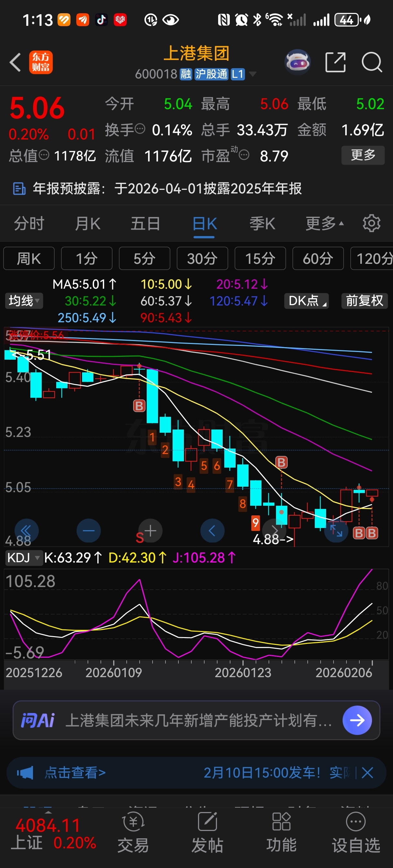Viewport: 393px width, 868px height.
Task: Open 功能 functions icon
Action: coord(281,832)
